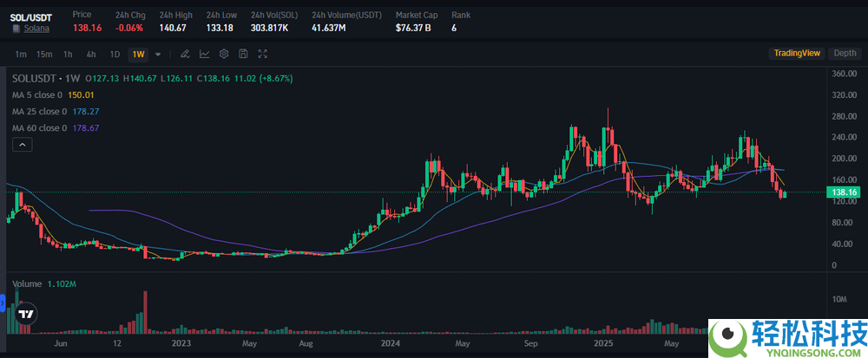Select the TradingView tab
This screenshot has height=358, width=868.
(x=797, y=53)
